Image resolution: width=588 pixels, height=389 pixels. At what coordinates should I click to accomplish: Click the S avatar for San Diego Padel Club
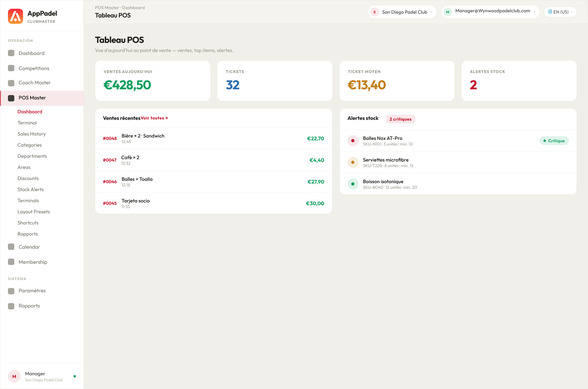point(374,12)
